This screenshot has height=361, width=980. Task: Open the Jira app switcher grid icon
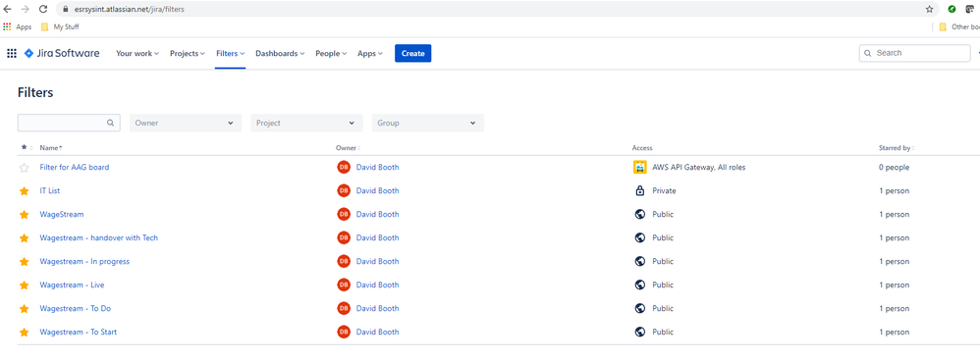click(11, 54)
